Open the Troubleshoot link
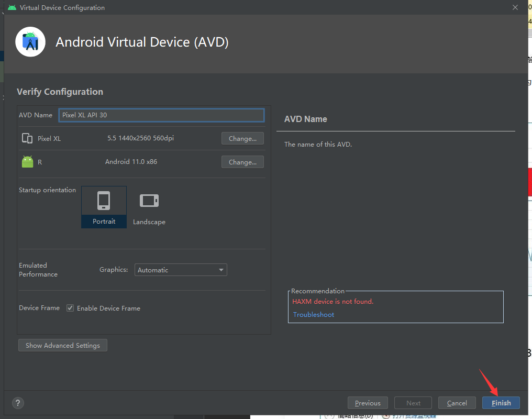This screenshot has height=419, width=532. [314, 314]
